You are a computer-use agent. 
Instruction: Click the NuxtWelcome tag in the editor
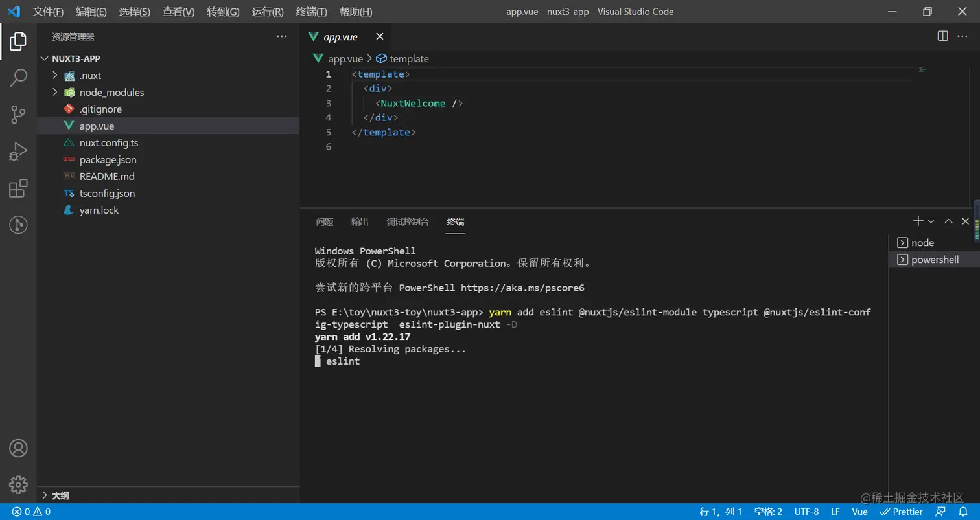coord(414,103)
